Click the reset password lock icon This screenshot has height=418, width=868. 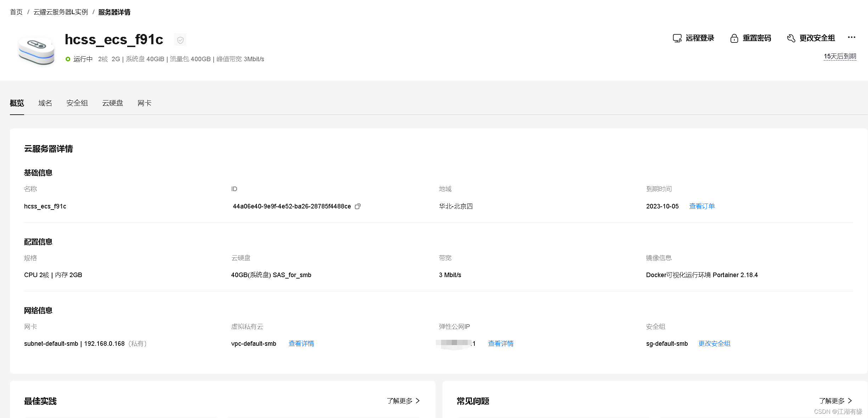[x=734, y=38]
